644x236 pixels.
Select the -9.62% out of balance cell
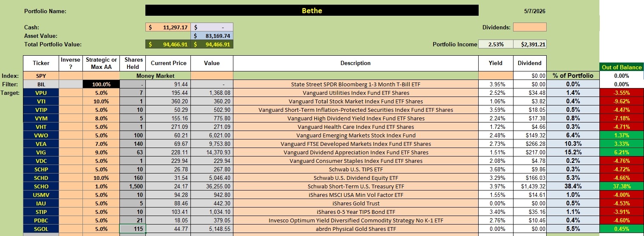(621, 101)
